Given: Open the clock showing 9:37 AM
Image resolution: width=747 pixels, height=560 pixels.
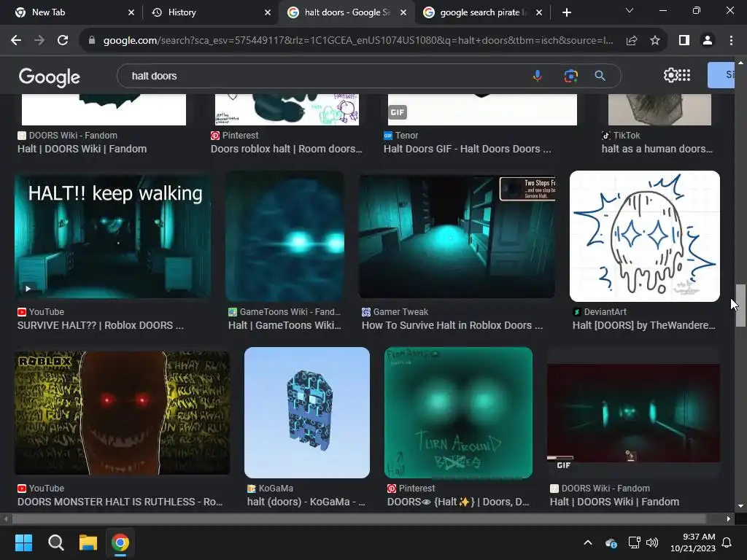Looking at the screenshot, I should click(x=693, y=542).
